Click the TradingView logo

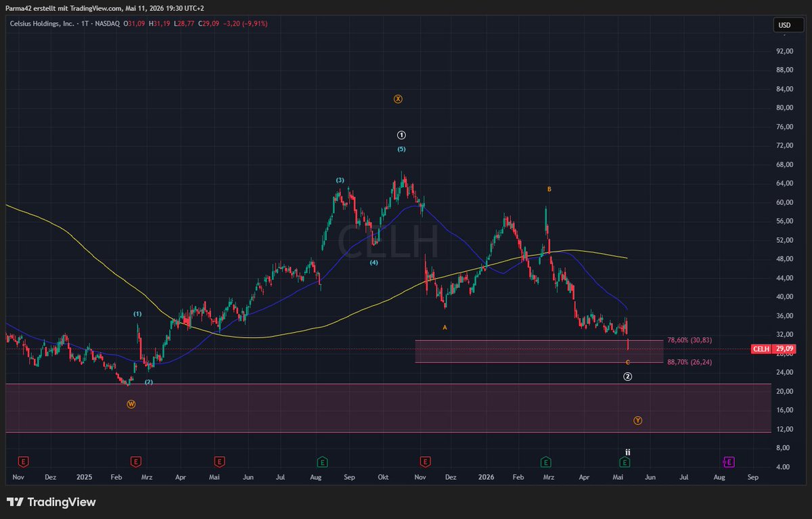coord(51,502)
